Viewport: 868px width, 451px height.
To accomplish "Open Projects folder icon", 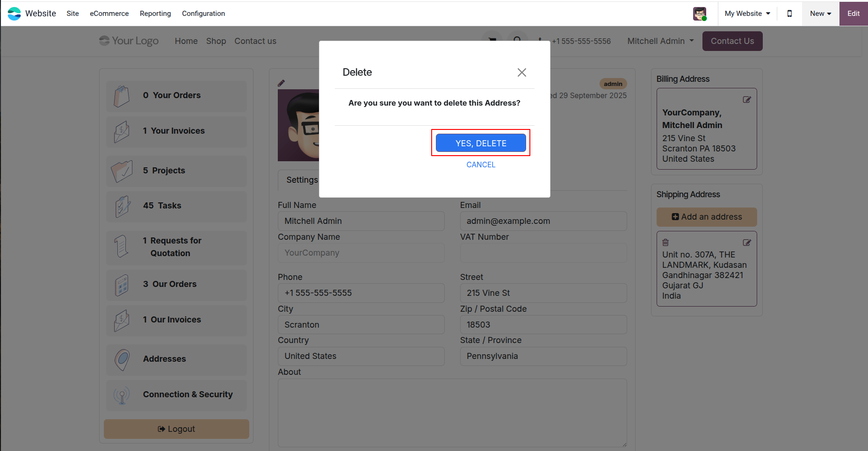I will point(122,172).
